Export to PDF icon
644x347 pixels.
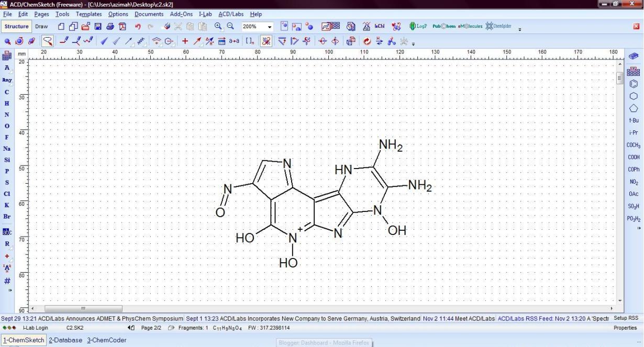tap(123, 27)
